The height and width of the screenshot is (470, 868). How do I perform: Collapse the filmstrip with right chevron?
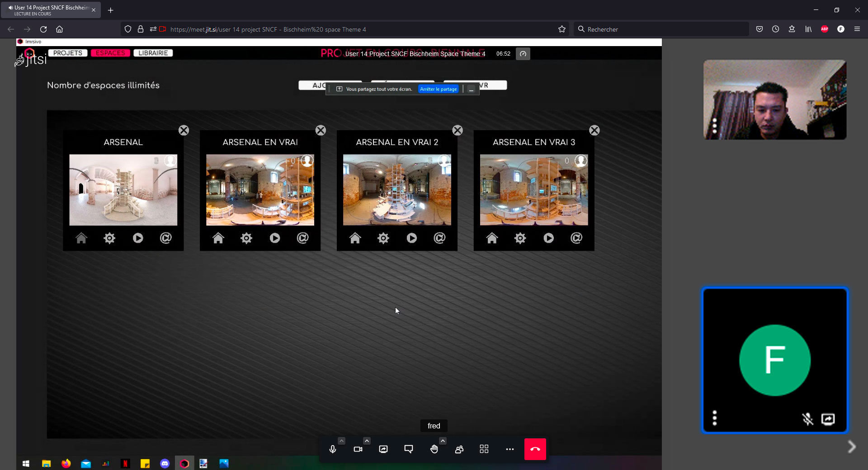click(852, 447)
